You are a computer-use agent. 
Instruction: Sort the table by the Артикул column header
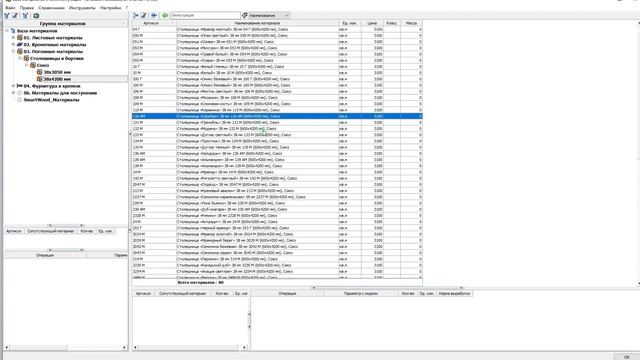point(154,23)
